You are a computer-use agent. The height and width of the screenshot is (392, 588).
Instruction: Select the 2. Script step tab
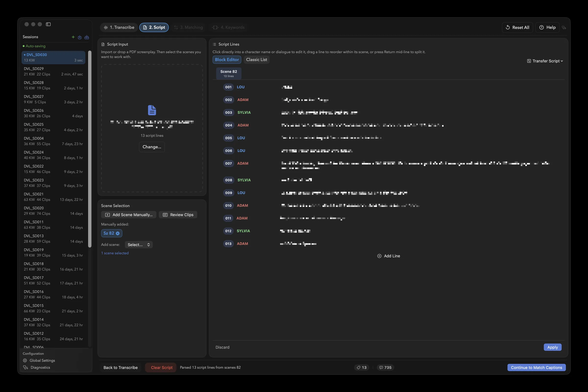154,27
